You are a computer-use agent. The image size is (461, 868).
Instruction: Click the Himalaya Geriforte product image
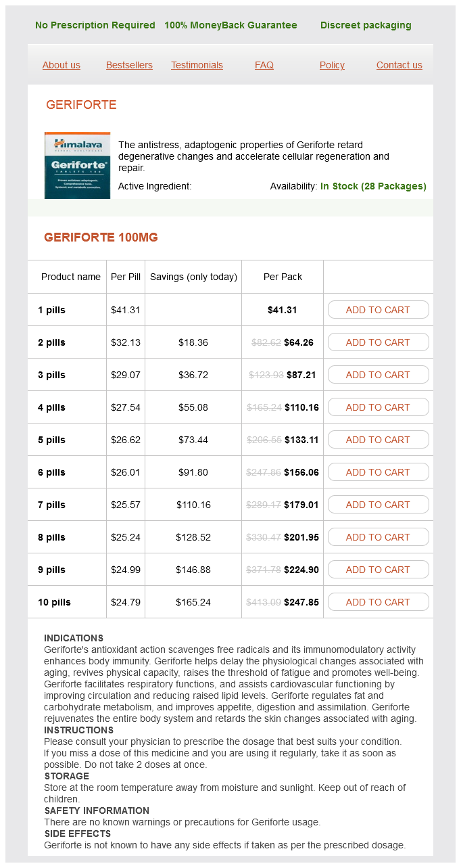click(x=77, y=165)
